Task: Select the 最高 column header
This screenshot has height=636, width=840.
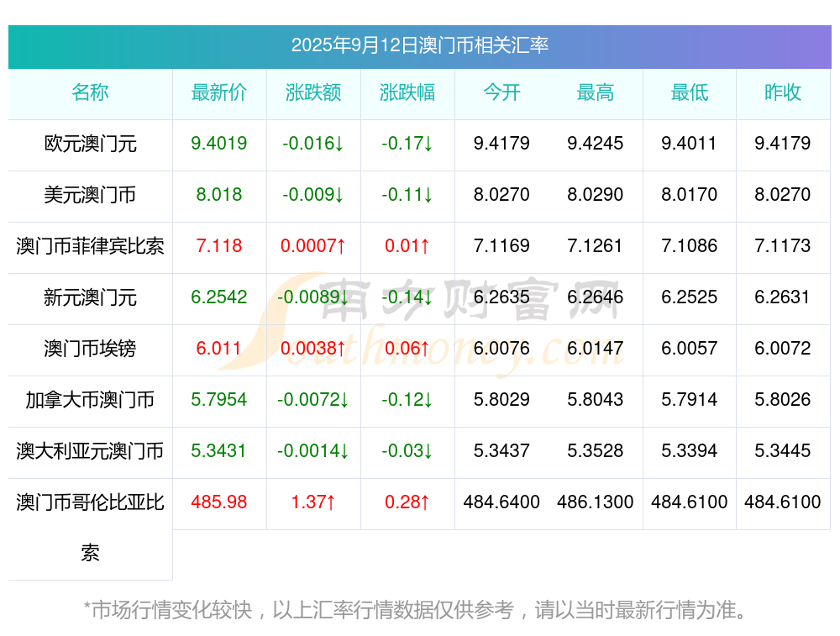Action: pos(596,93)
